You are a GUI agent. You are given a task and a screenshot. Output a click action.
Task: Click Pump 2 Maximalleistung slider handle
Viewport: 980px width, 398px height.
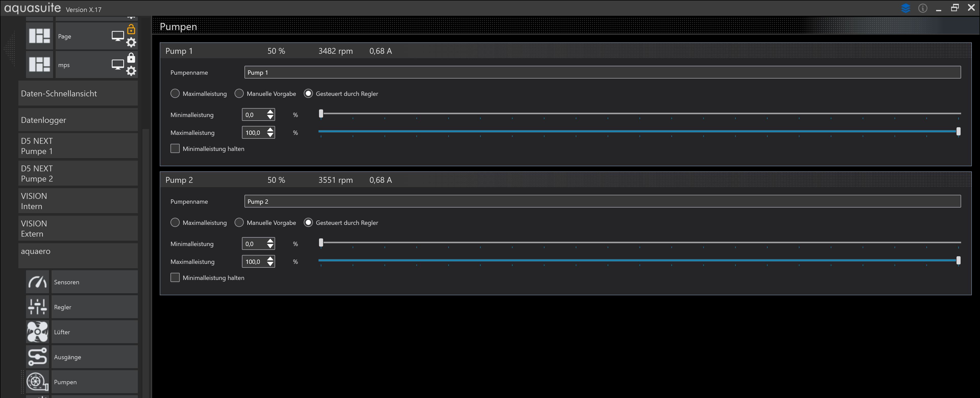(x=958, y=260)
